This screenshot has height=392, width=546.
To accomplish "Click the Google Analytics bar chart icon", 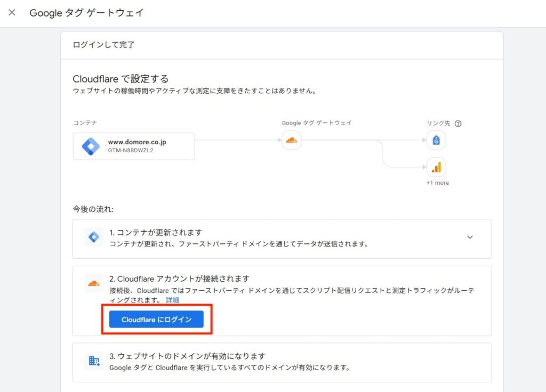I will (436, 167).
